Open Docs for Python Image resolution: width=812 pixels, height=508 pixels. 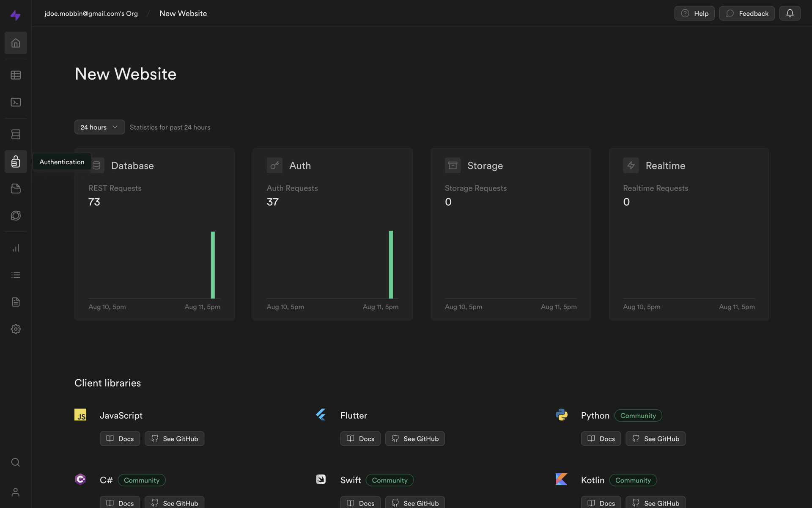pos(601,439)
